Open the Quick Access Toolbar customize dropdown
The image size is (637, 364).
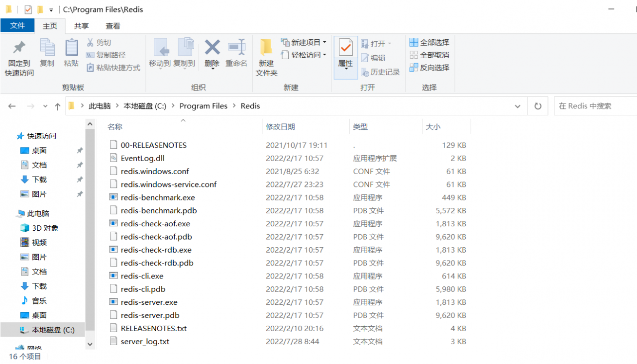tap(51, 10)
